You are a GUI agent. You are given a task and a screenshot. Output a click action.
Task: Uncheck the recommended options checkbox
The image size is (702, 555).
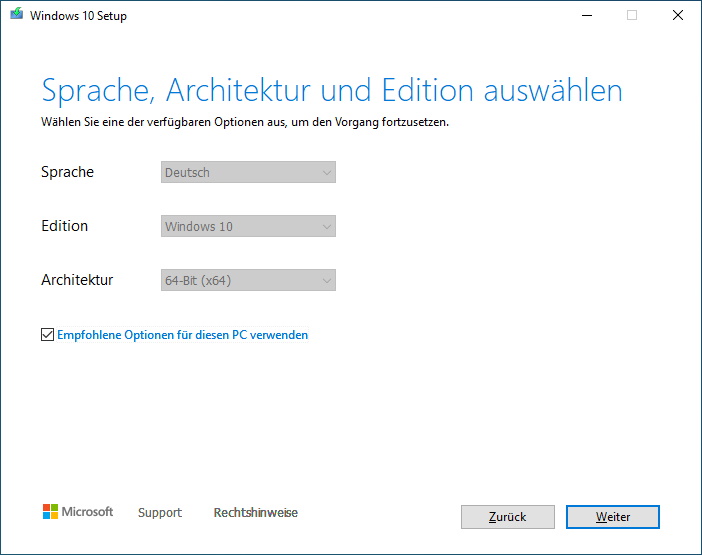tap(47, 335)
